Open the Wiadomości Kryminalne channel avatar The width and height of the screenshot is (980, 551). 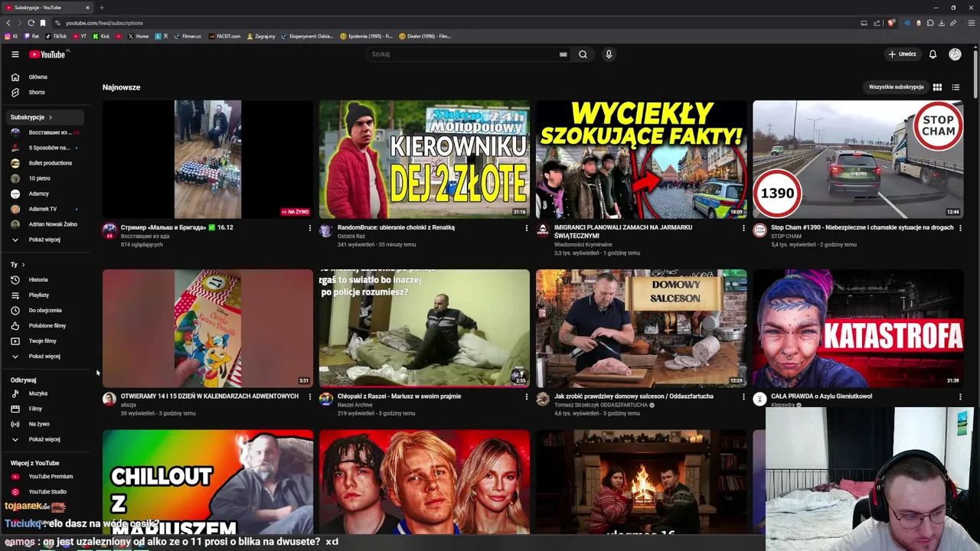point(543,230)
